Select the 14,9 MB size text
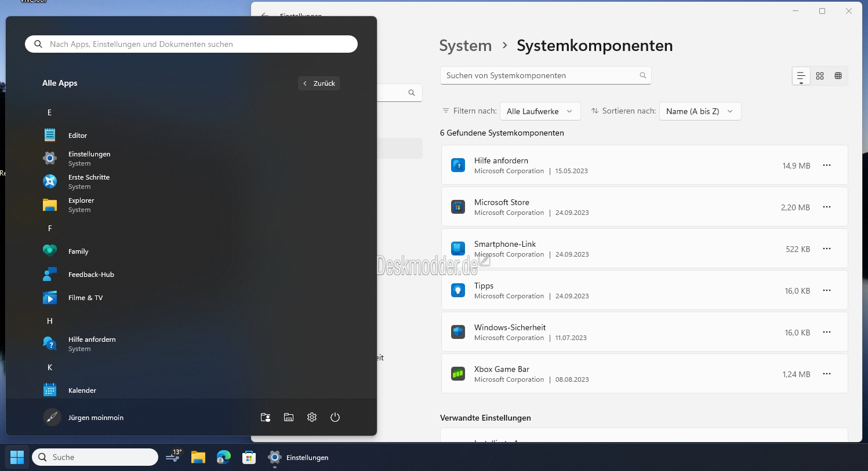Image resolution: width=868 pixels, height=471 pixels. click(x=796, y=166)
